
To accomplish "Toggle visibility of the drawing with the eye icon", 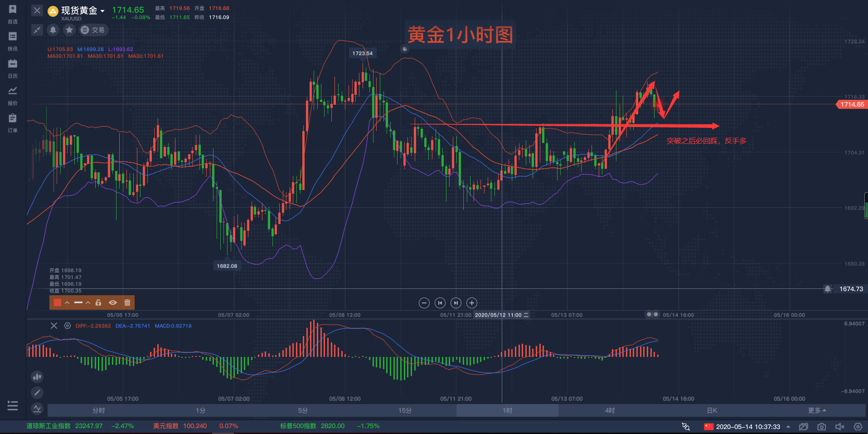I will (113, 302).
